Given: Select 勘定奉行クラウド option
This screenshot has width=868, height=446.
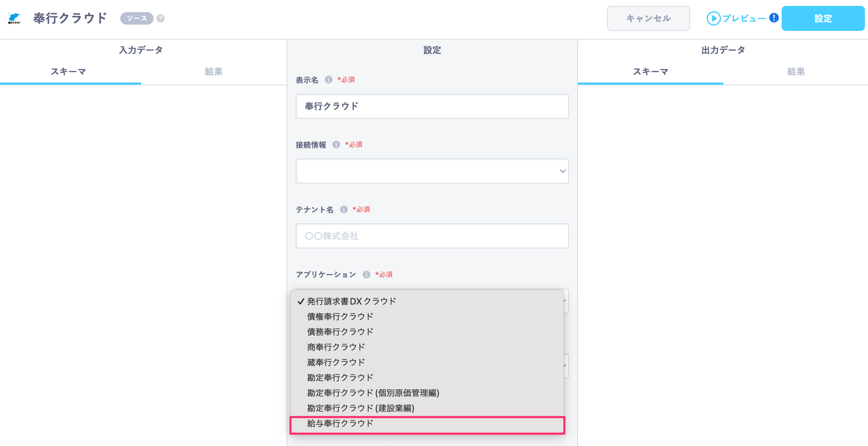Looking at the screenshot, I should coord(427,378).
